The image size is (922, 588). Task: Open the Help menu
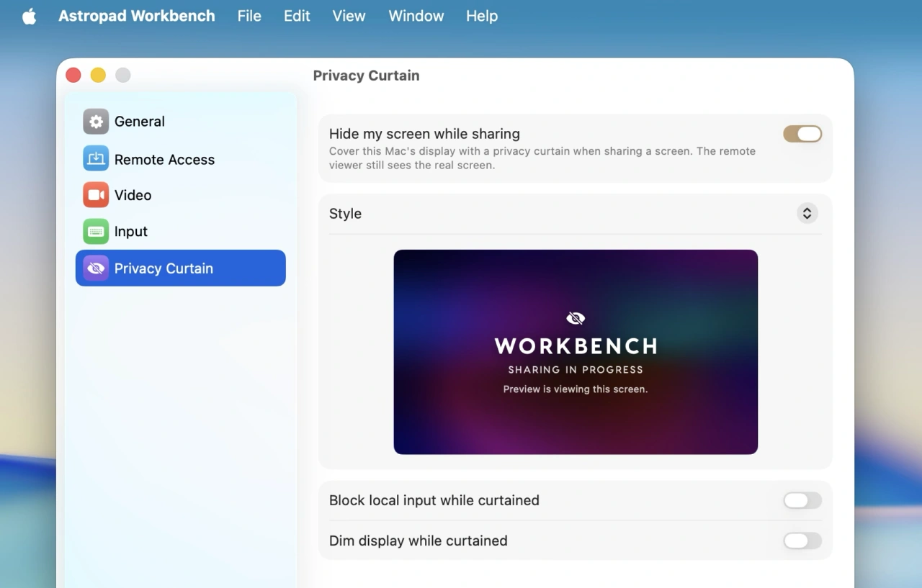pos(482,16)
